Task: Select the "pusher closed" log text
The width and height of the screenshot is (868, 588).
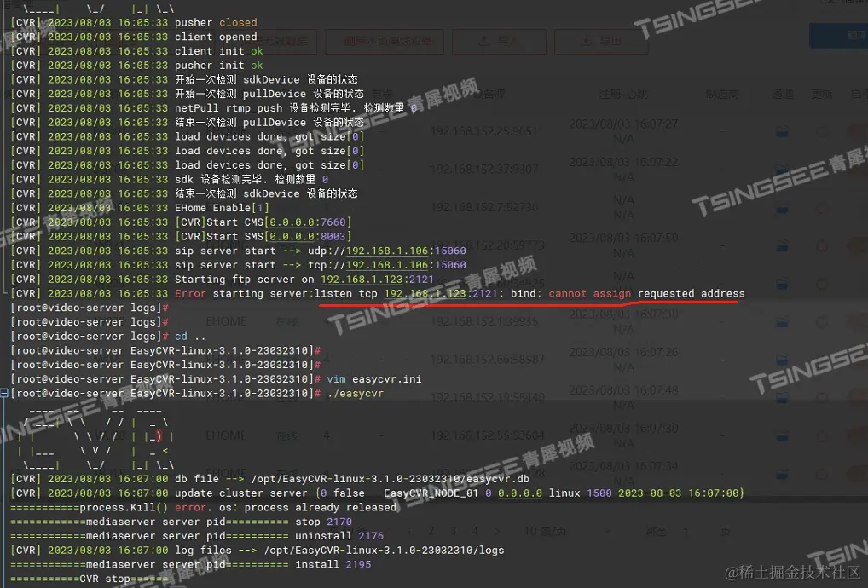Action: tap(216, 23)
